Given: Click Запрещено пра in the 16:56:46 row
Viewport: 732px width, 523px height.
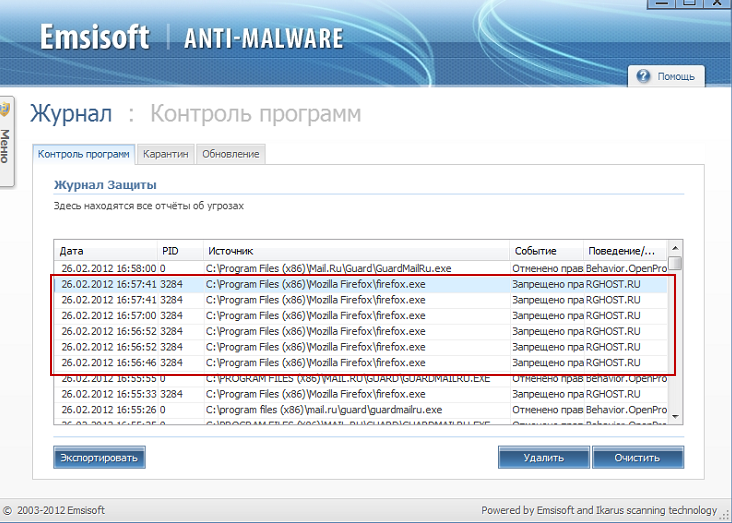Looking at the screenshot, I should (548, 363).
